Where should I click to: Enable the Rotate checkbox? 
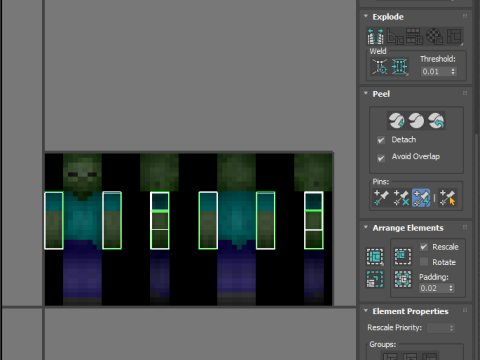424,262
